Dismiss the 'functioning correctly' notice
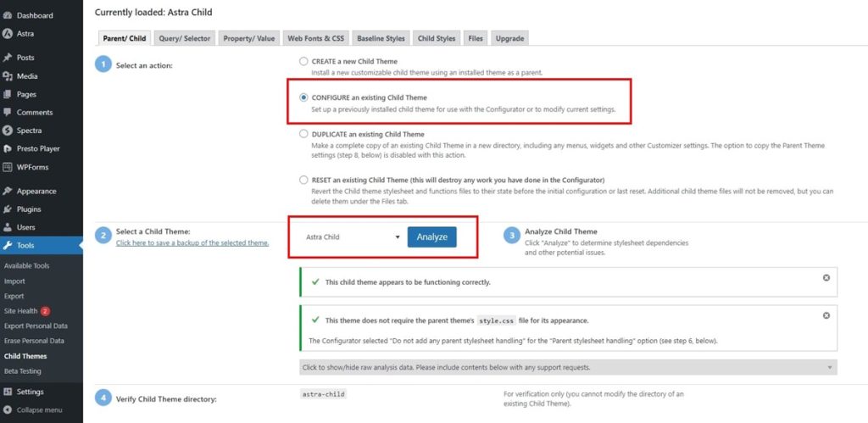Viewport: 868px width, 423px height. (x=826, y=278)
